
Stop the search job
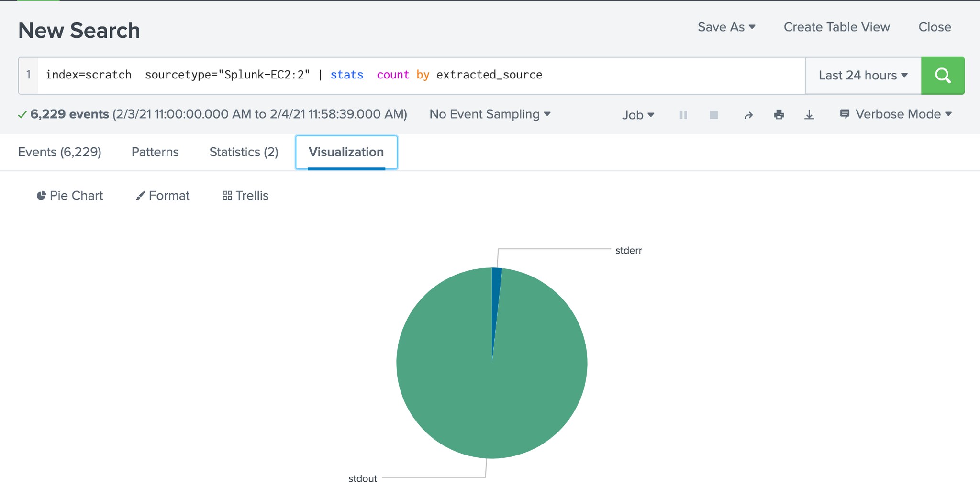coord(713,115)
